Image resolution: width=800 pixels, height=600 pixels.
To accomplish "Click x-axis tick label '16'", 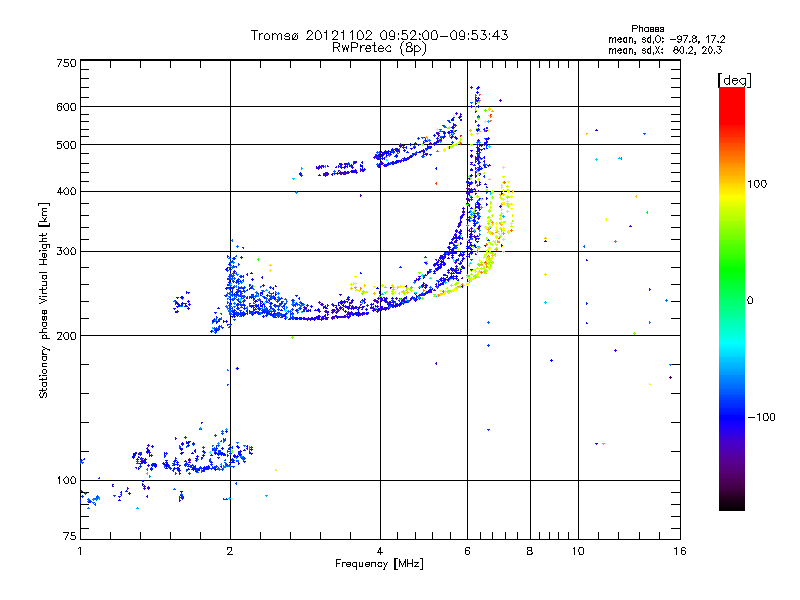I will [680, 551].
